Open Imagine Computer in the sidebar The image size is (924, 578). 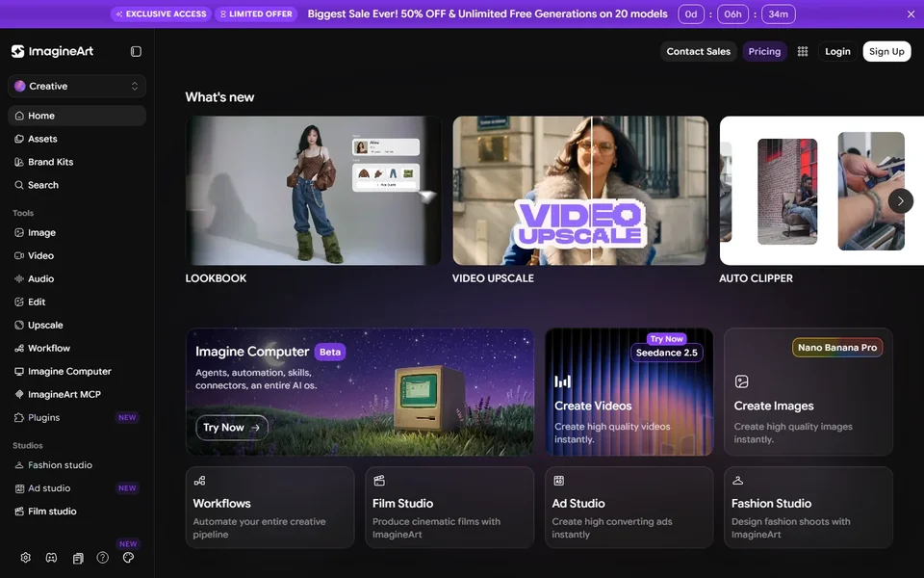pyautogui.click(x=77, y=371)
